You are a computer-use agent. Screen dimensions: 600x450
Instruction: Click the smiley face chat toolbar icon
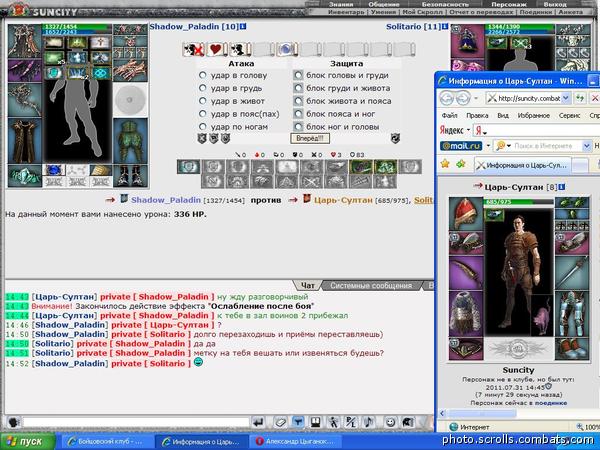(390, 422)
